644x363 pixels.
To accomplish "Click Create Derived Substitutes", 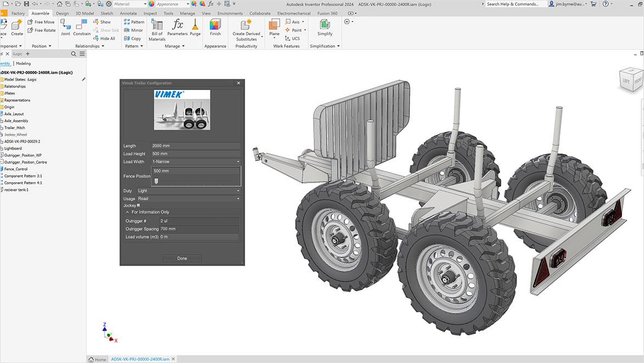I will (x=246, y=30).
